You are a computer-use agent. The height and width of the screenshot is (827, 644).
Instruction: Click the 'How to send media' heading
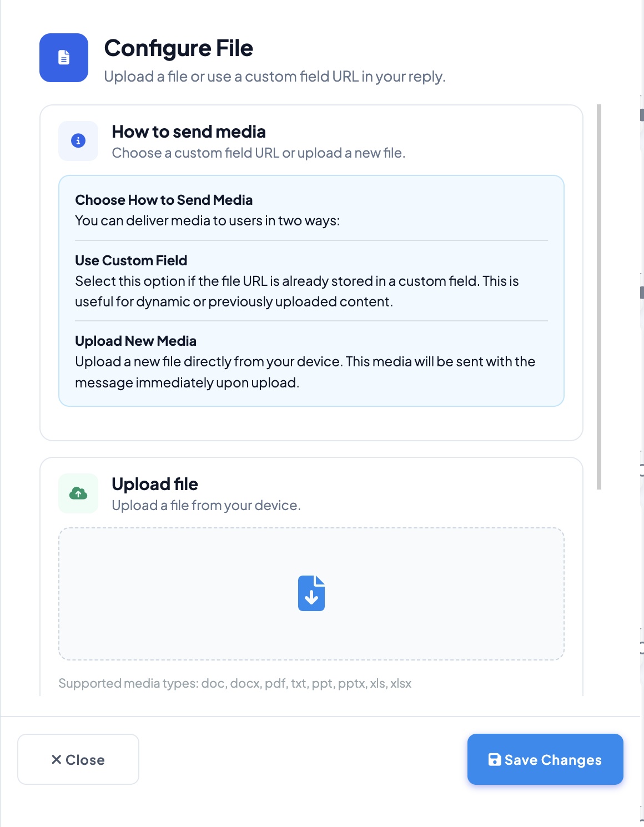(x=189, y=132)
